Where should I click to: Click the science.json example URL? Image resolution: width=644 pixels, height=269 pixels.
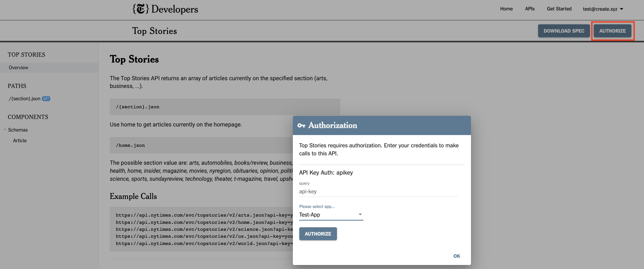(204, 229)
